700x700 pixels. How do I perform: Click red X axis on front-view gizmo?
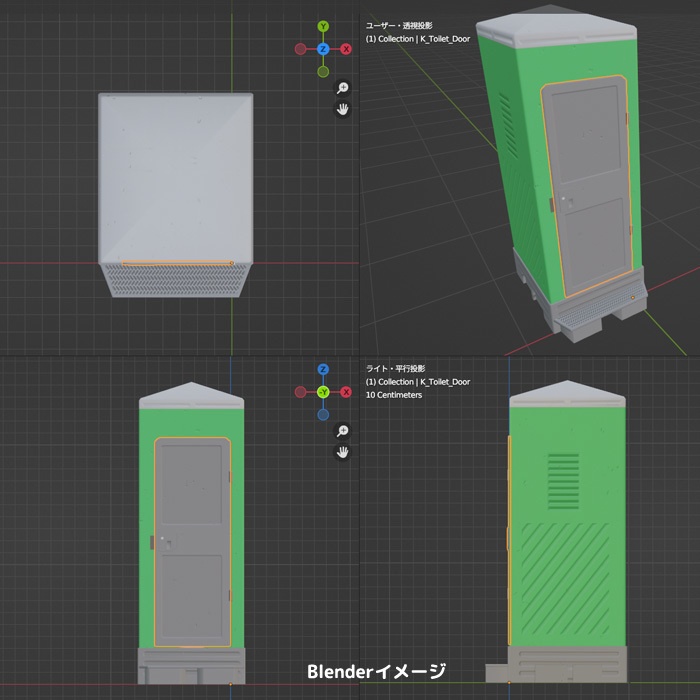click(x=346, y=392)
